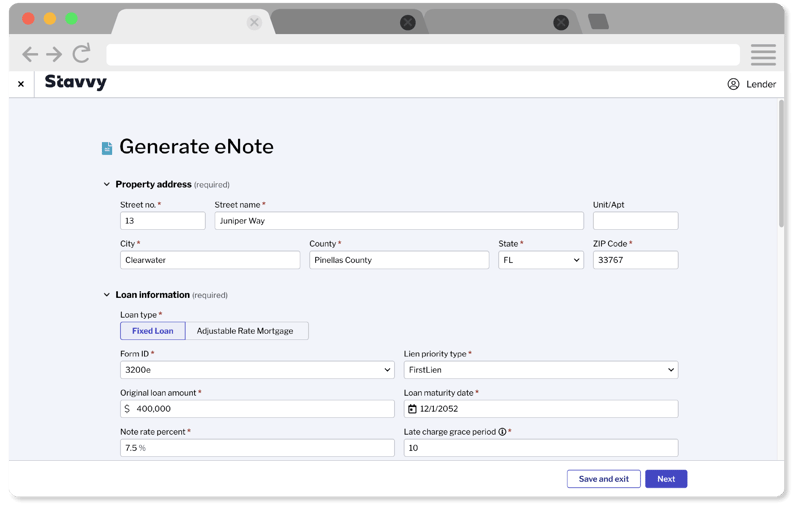
Task: Click the County field
Action: click(399, 260)
